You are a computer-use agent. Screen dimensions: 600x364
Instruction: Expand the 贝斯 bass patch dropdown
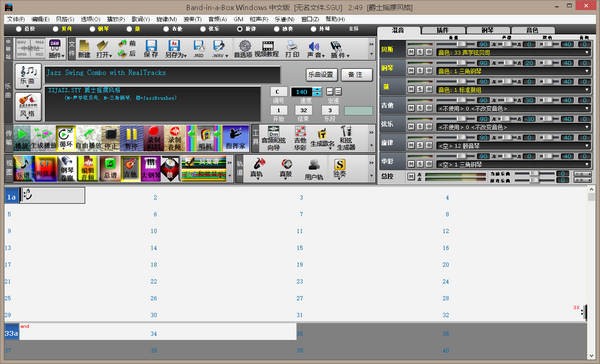(587, 52)
